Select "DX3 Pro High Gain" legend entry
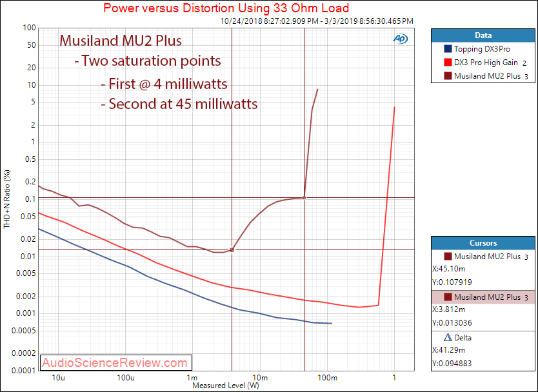538x392 pixels. pos(486,63)
